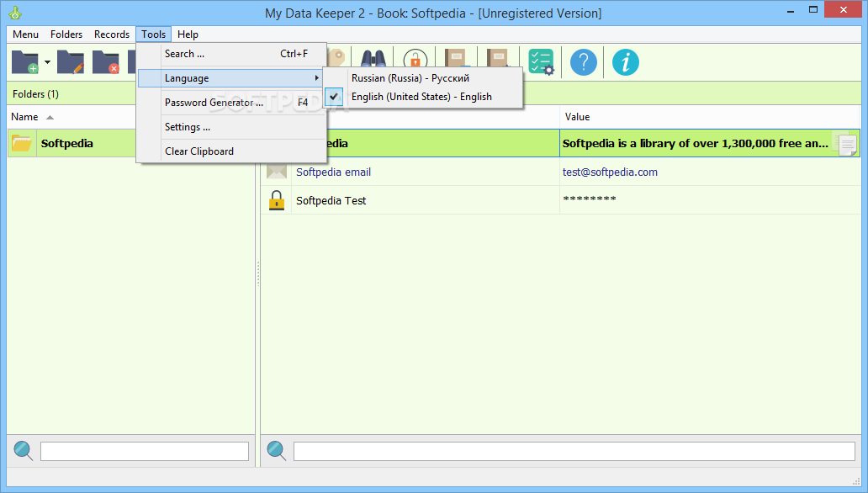Switch language to Russian (Russia)
Screen dimensions: 868x493
coord(423,78)
